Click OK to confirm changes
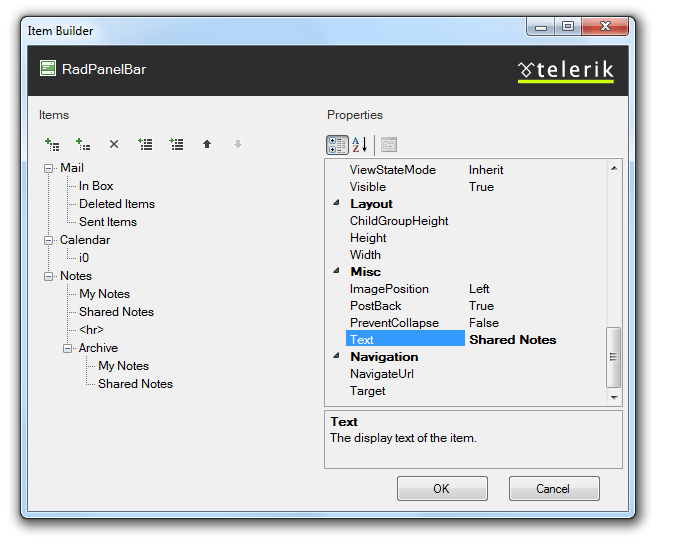This screenshot has height=550, width=675. 442,489
